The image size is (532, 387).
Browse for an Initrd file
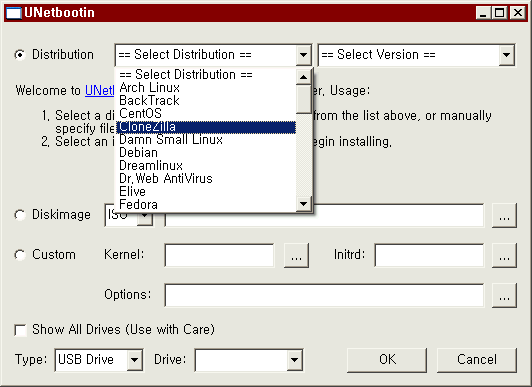coord(504,255)
